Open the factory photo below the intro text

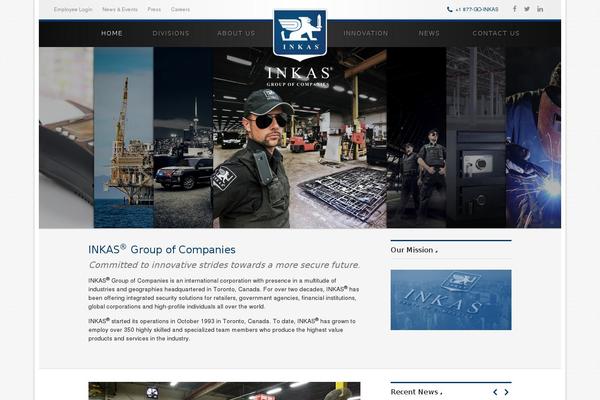[224, 391]
